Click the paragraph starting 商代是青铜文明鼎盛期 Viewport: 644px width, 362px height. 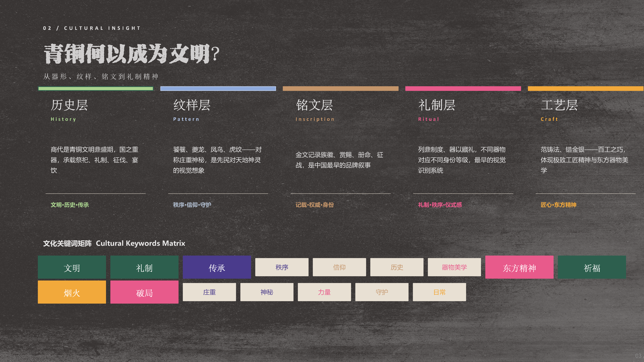(95, 160)
